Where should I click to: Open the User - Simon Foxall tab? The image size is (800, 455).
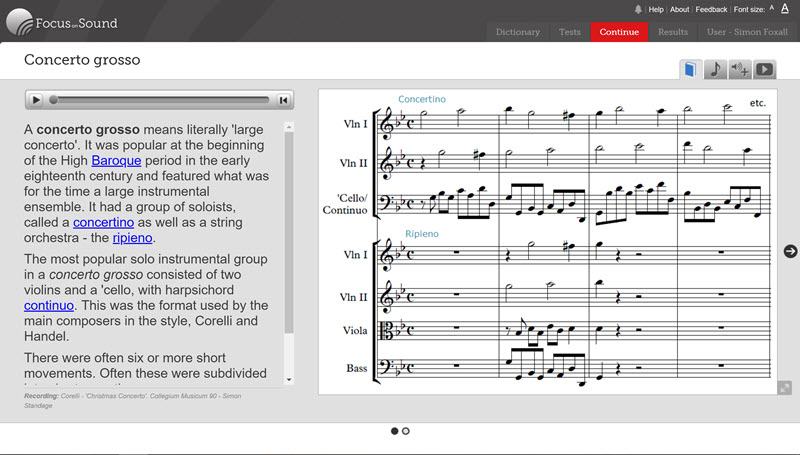tap(747, 32)
